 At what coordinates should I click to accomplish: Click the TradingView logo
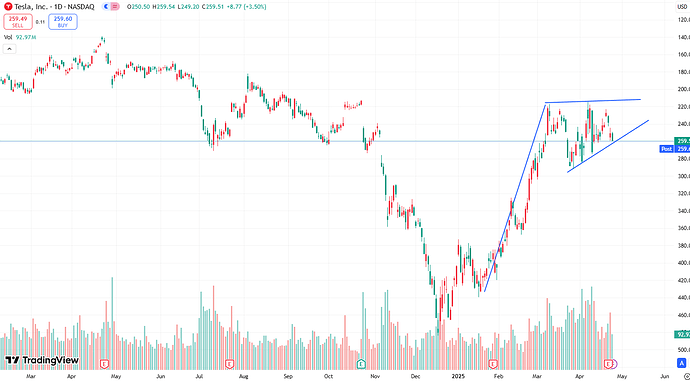click(x=42, y=360)
